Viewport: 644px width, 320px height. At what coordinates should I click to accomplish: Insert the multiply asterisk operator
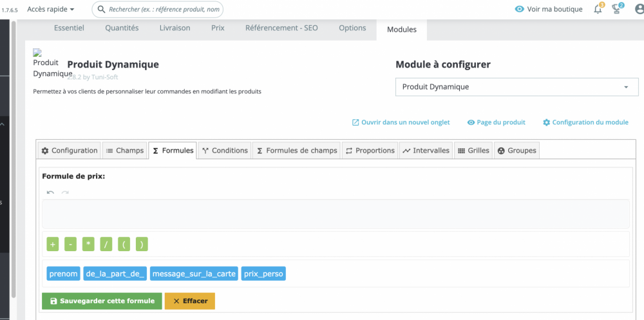(x=88, y=244)
